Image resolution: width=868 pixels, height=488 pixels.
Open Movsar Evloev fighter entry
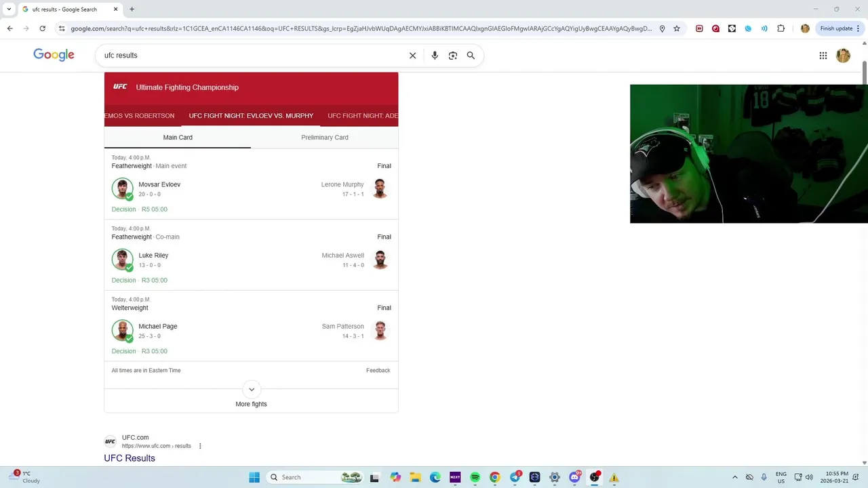(159, 184)
